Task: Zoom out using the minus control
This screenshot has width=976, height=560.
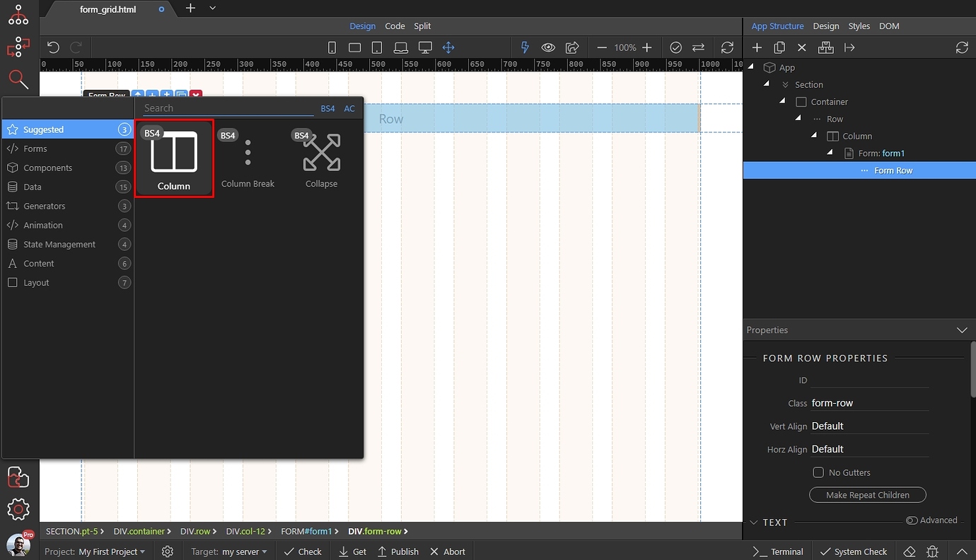Action: (602, 47)
